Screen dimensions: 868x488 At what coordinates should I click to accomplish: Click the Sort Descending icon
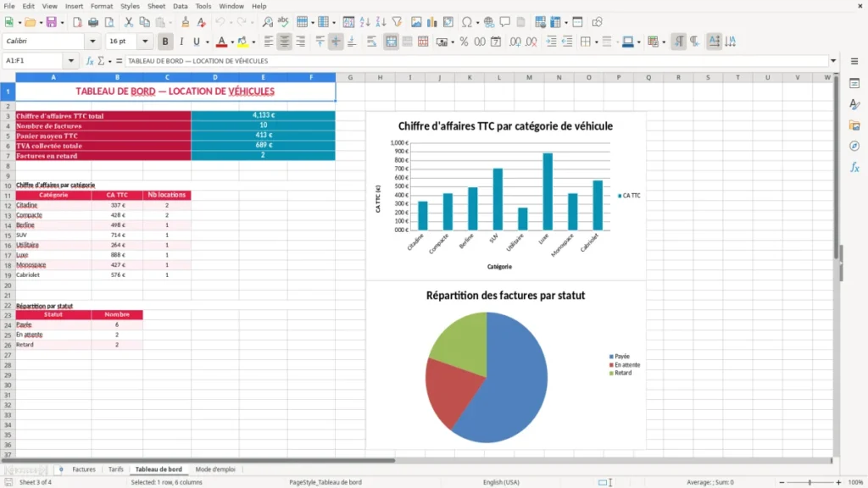click(x=381, y=22)
